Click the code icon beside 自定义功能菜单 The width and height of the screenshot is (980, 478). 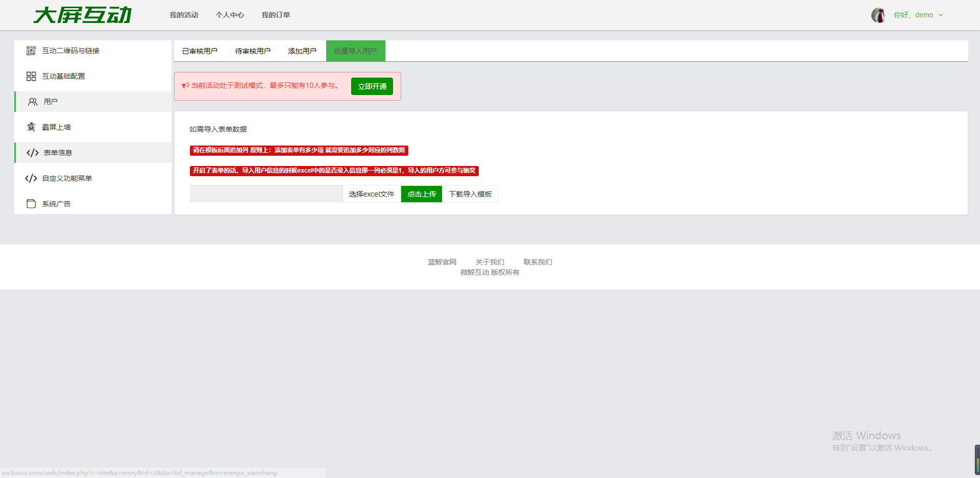31,178
